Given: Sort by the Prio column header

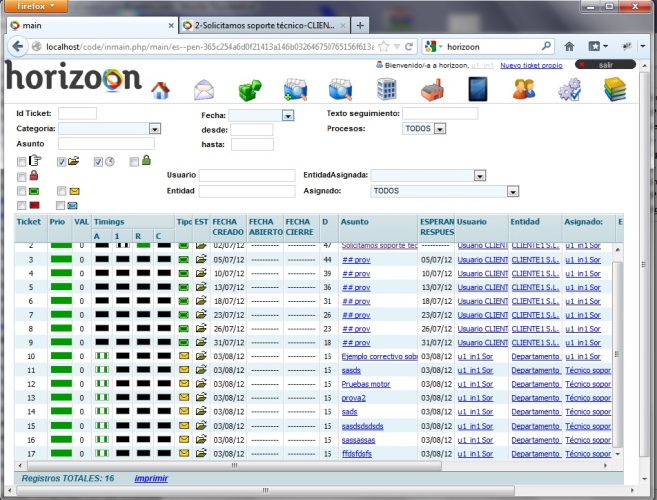Looking at the screenshot, I should click(57, 222).
